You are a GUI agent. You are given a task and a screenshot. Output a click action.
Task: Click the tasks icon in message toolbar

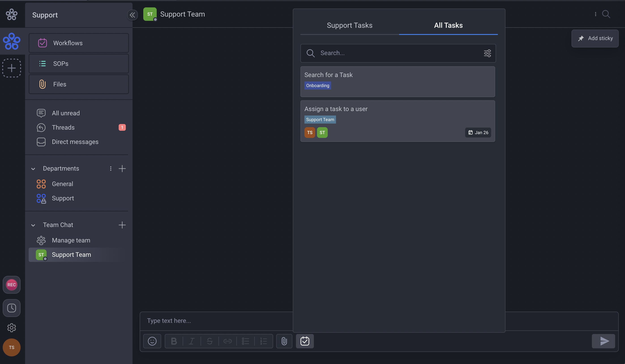tap(305, 341)
